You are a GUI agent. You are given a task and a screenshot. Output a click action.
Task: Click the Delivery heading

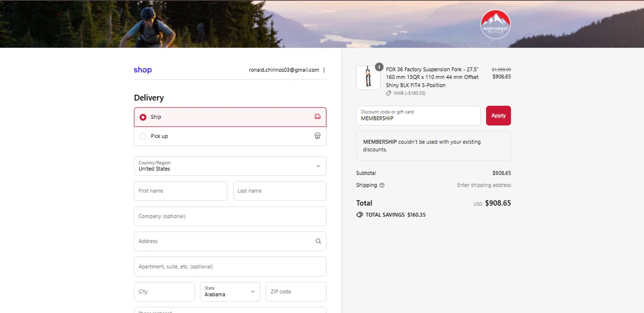149,98
